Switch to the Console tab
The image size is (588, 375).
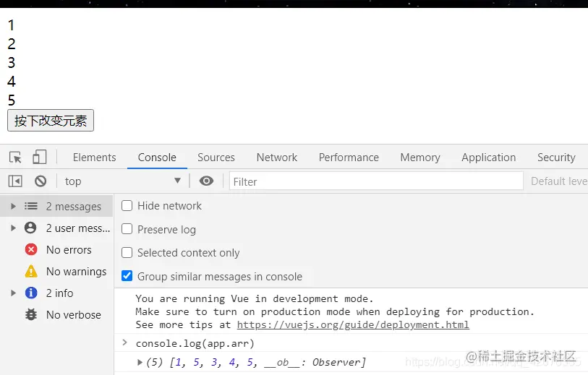click(157, 158)
